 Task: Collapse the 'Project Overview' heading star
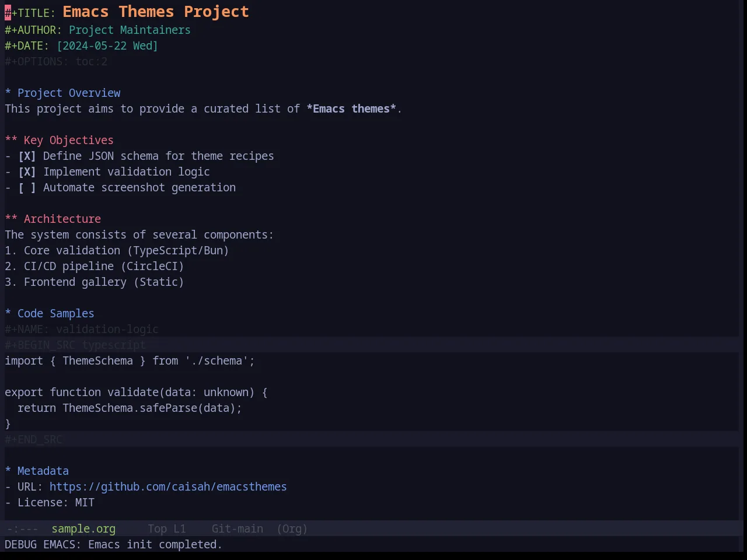click(8, 93)
